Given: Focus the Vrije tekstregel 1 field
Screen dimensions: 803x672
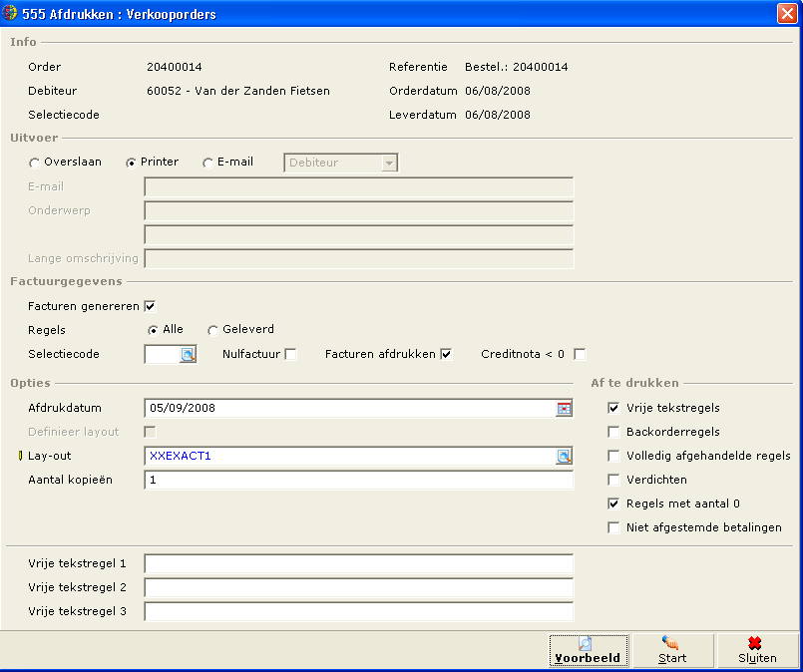Looking at the screenshot, I should (x=358, y=563).
